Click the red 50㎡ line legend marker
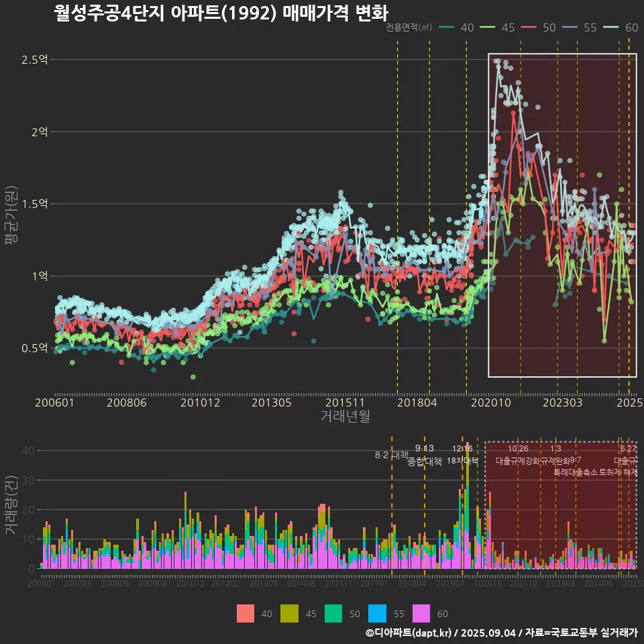 click(529, 28)
